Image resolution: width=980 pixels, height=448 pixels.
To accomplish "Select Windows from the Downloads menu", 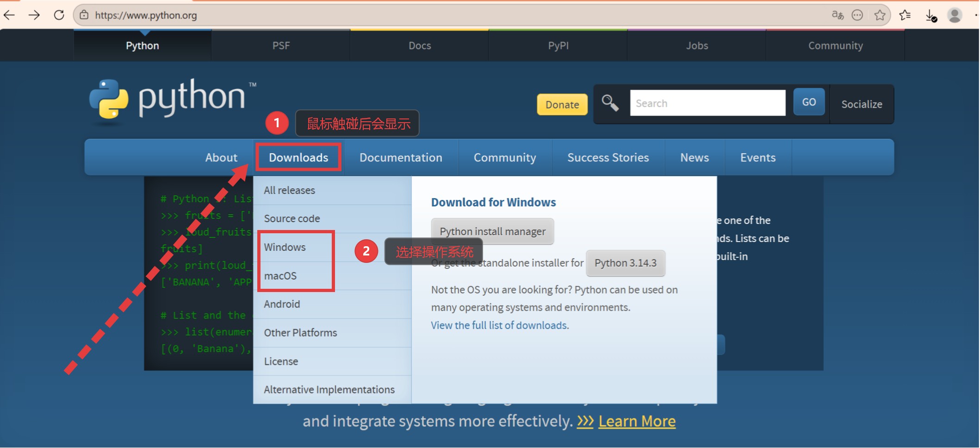I will click(285, 247).
